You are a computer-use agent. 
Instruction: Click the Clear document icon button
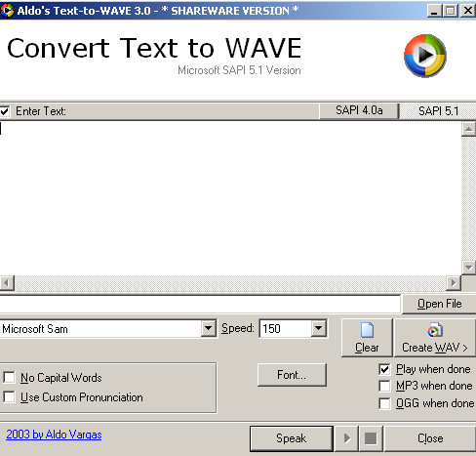[367, 338]
